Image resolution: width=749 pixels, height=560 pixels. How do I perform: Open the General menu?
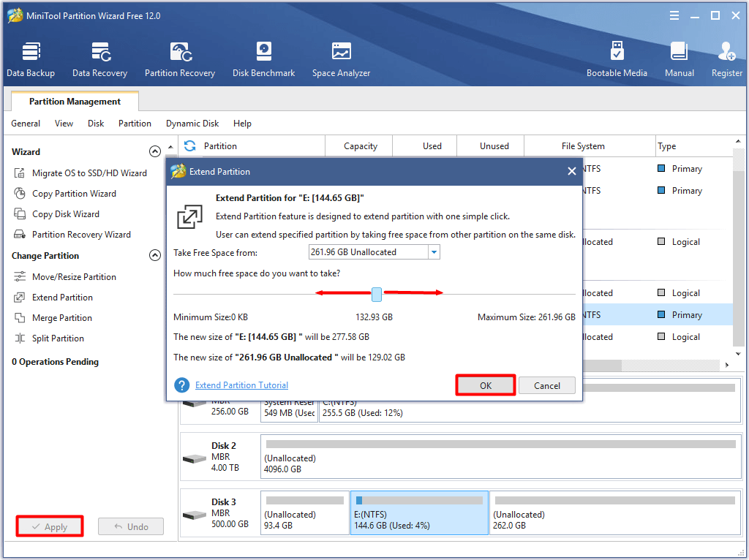click(26, 124)
